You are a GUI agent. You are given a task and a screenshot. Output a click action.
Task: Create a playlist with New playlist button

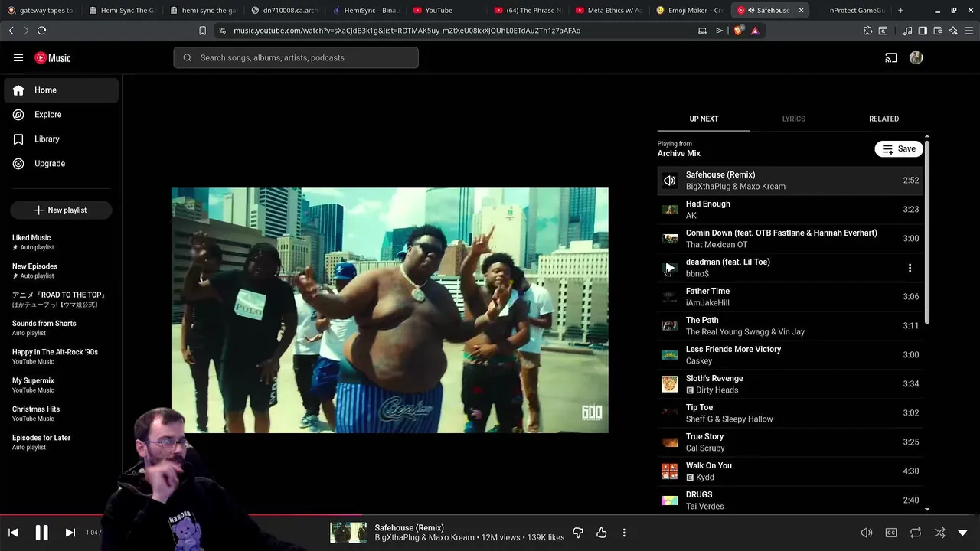tap(61, 210)
